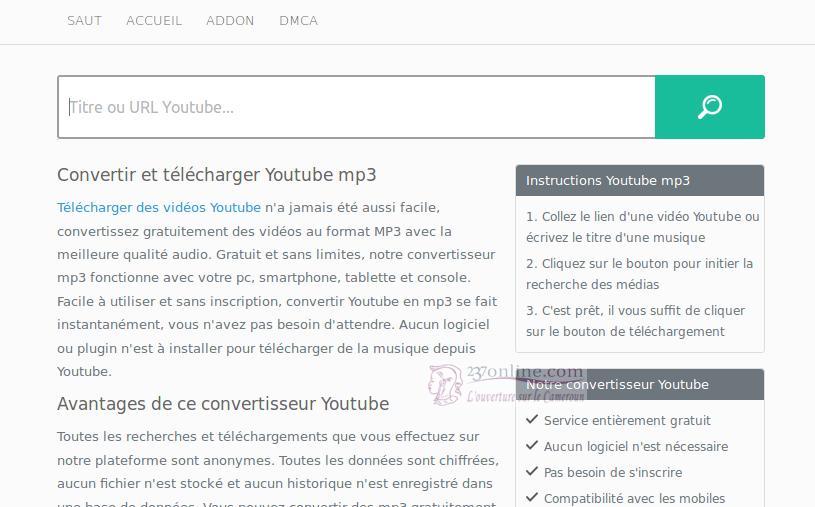This screenshot has height=507, width=815.
Task: Click the checkmark beside 'Compatibilité avec les mobiles'
Action: click(x=532, y=497)
